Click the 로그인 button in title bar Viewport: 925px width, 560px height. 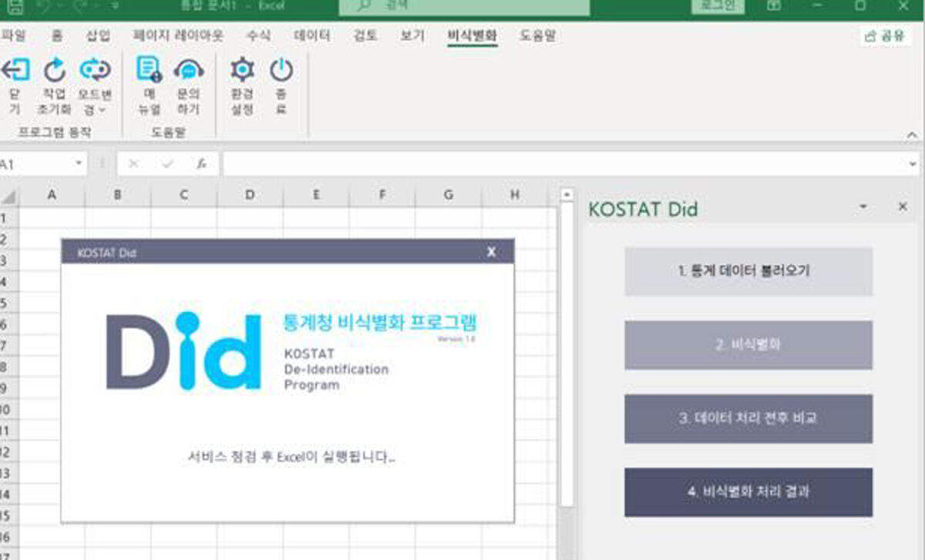tap(718, 6)
